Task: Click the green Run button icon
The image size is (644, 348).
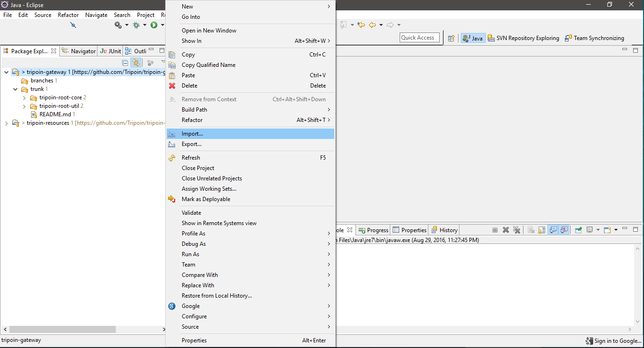Action: coord(154,25)
